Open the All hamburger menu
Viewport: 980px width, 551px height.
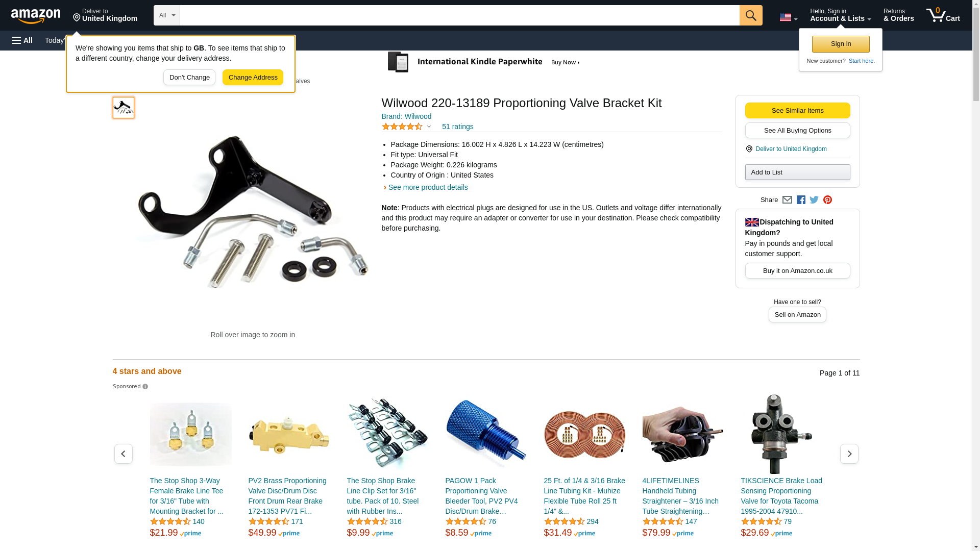point(22,40)
